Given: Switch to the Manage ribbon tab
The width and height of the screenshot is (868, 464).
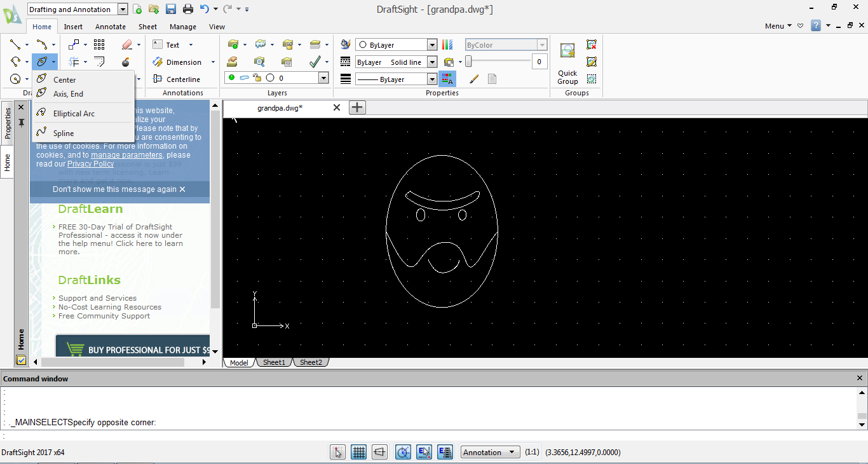Looking at the screenshot, I should pyautogui.click(x=183, y=27).
